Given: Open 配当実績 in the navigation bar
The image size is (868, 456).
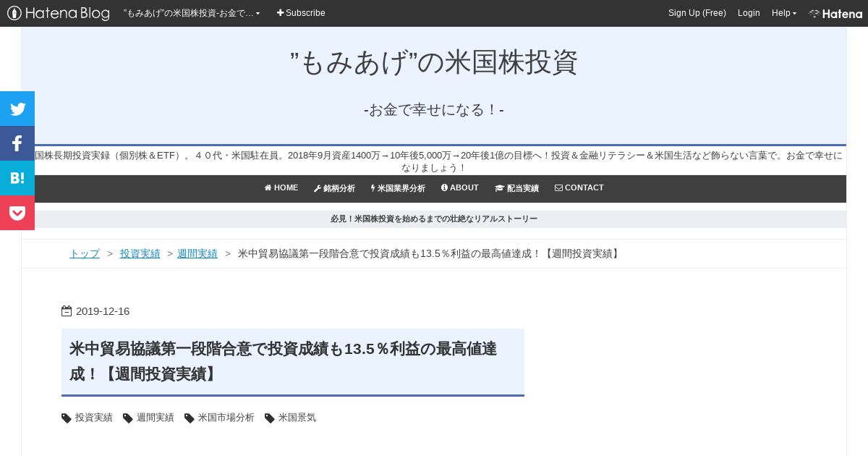Looking at the screenshot, I should click(x=516, y=188).
